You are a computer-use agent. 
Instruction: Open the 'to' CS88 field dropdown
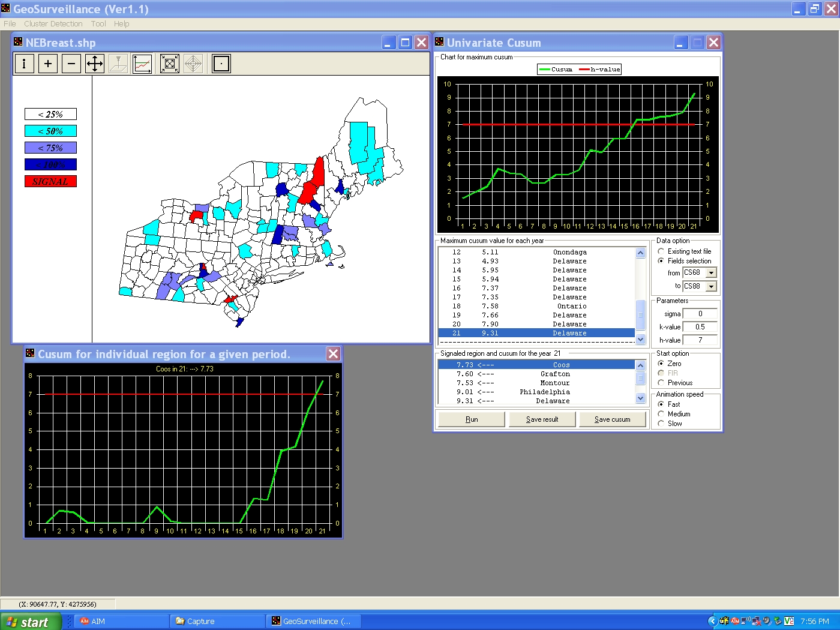711,286
